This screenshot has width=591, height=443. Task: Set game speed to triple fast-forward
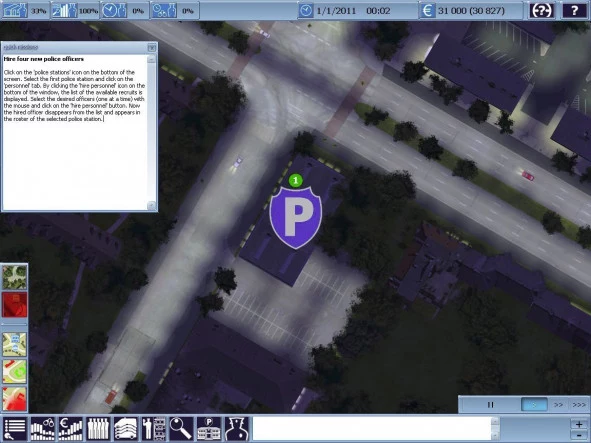(579, 405)
